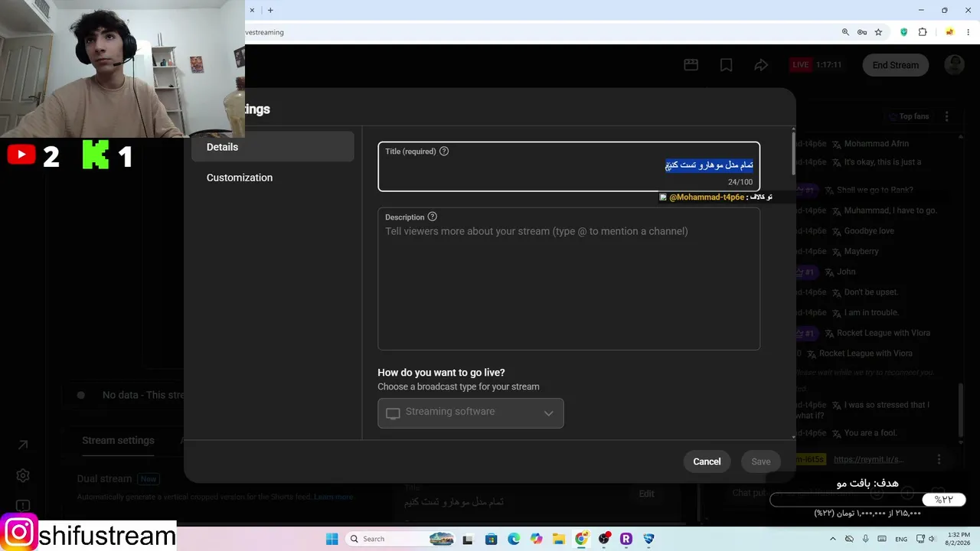This screenshot has height=551, width=980.
Task: Click the help icon next to Title
Action: point(444,151)
